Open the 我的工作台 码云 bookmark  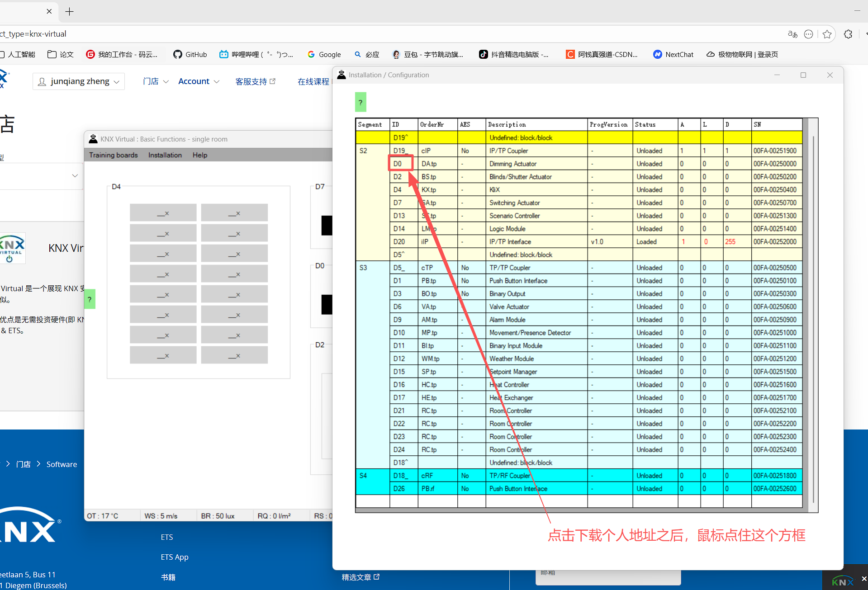coord(122,54)
